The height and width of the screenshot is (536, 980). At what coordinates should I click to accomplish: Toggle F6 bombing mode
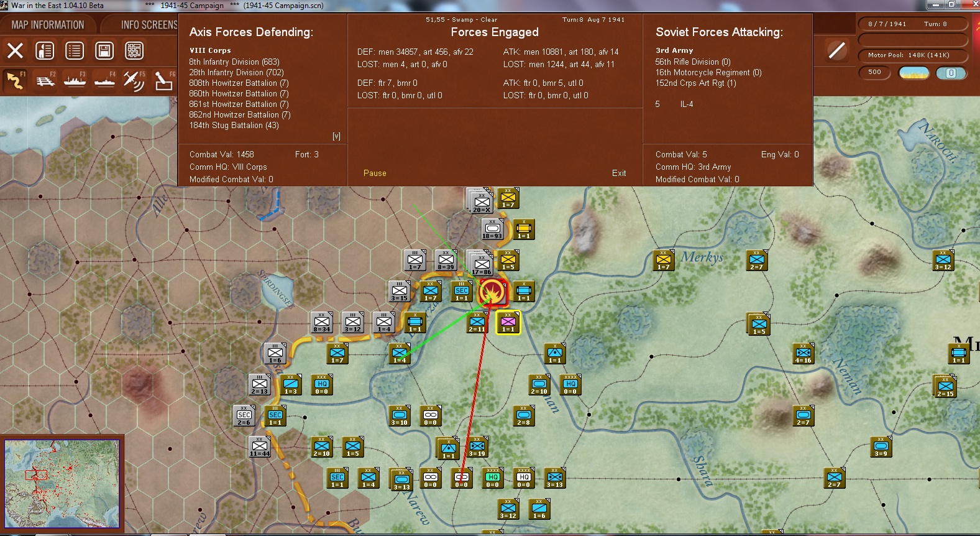pos(164,81)
